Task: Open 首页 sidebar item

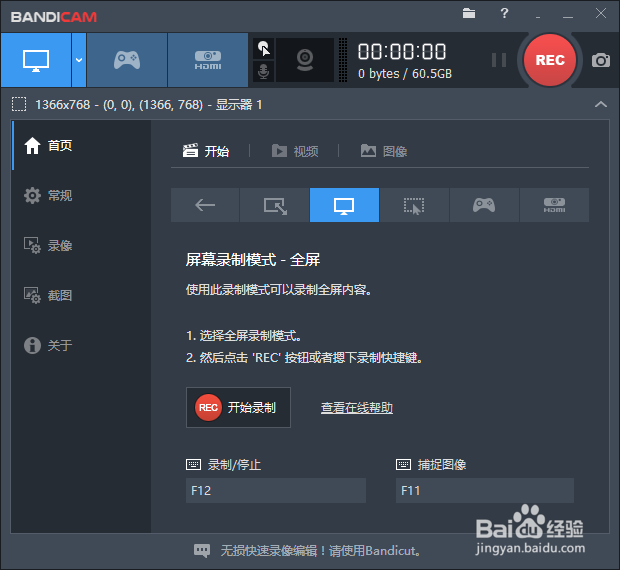Action: click(x=81, y=145)
